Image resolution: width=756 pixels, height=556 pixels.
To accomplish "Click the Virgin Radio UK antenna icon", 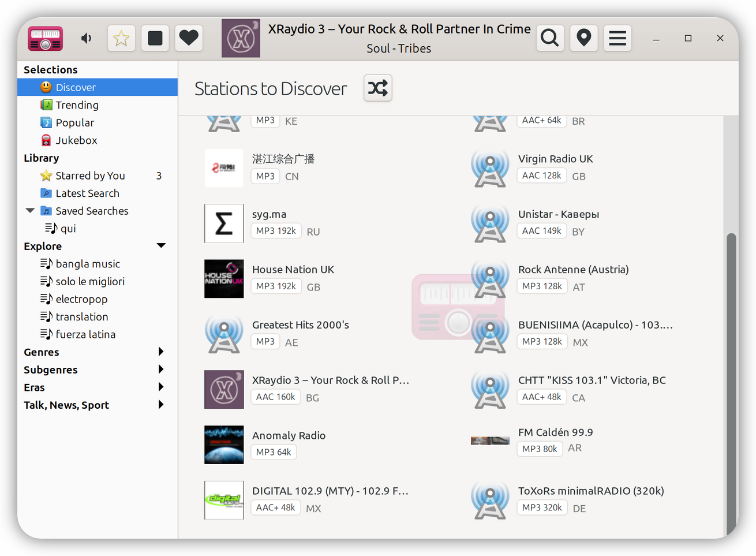I will tap(490, 168).
